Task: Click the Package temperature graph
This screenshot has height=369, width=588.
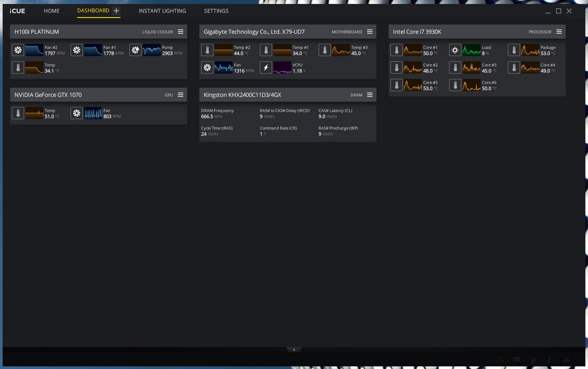Action: tap(530, 50)
